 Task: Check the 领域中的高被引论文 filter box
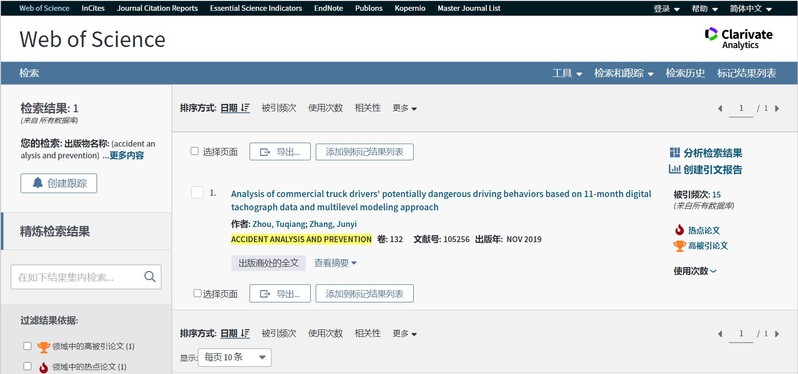click(27, 346)
